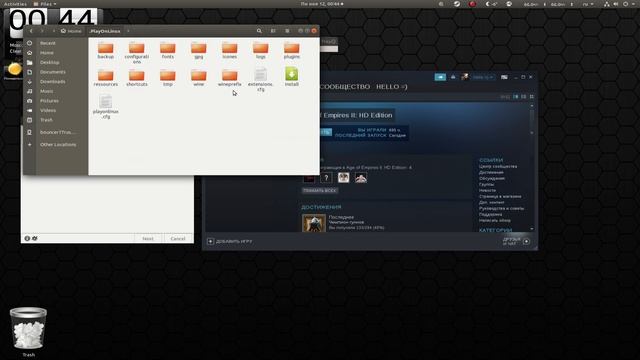Open the Группы link in Steam

pyautogui.click(x=487, y=184)
